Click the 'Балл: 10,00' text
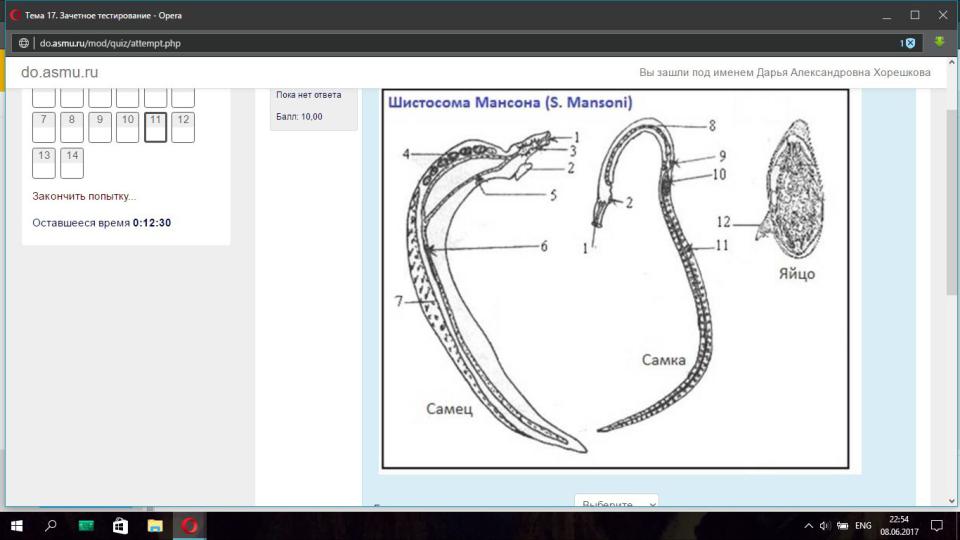The width and height of the screenshot is (960, 540). 299,116
